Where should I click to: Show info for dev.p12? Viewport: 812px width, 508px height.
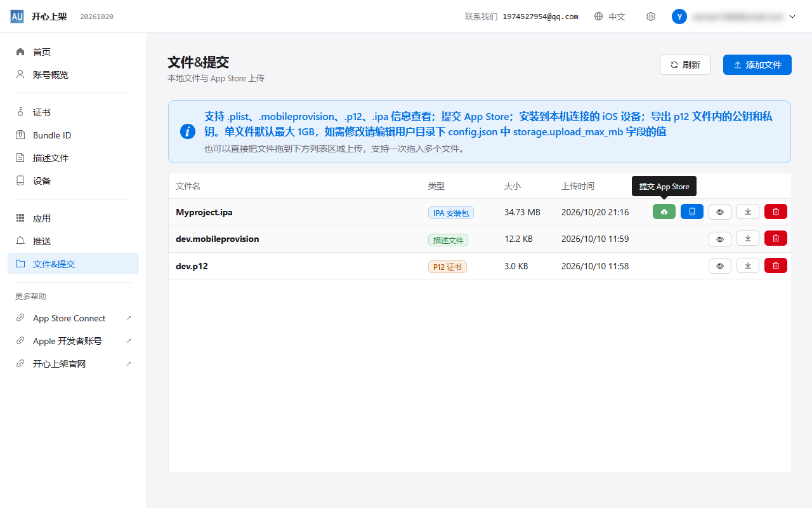tap(720, 265)
